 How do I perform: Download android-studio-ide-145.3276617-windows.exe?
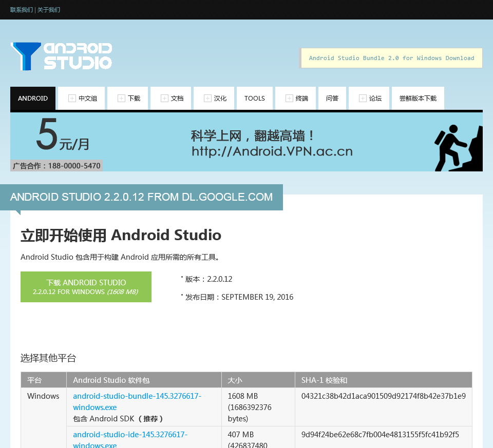(130, 439)
